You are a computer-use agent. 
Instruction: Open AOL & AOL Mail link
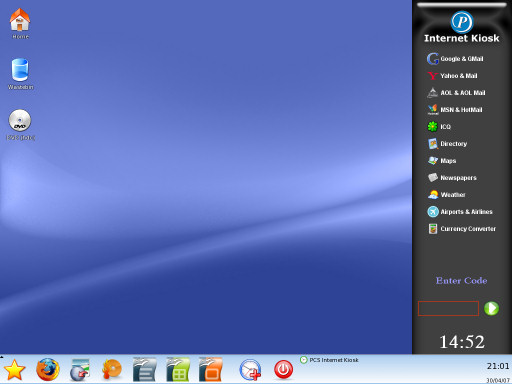coord(463,93)
